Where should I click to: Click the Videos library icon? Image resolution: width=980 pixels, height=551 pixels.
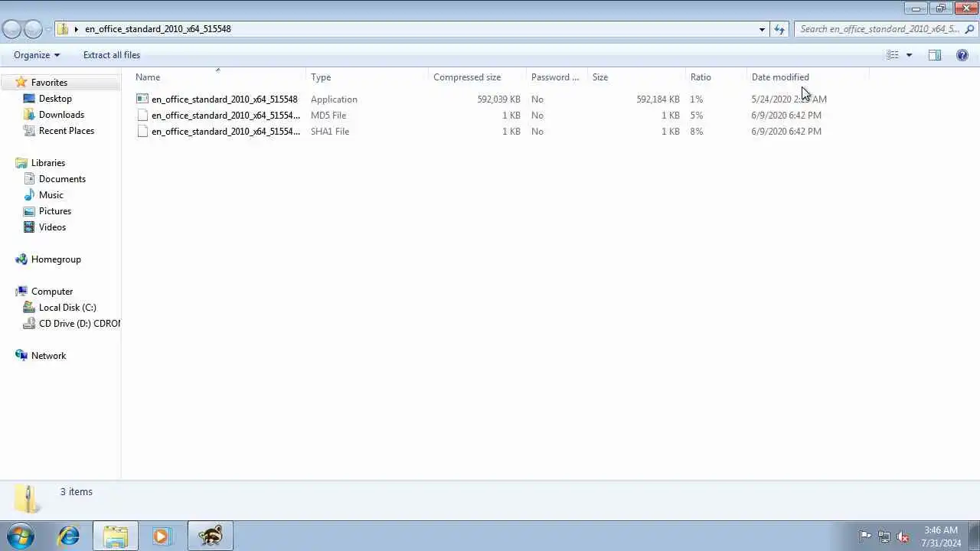tap(29, 227)
